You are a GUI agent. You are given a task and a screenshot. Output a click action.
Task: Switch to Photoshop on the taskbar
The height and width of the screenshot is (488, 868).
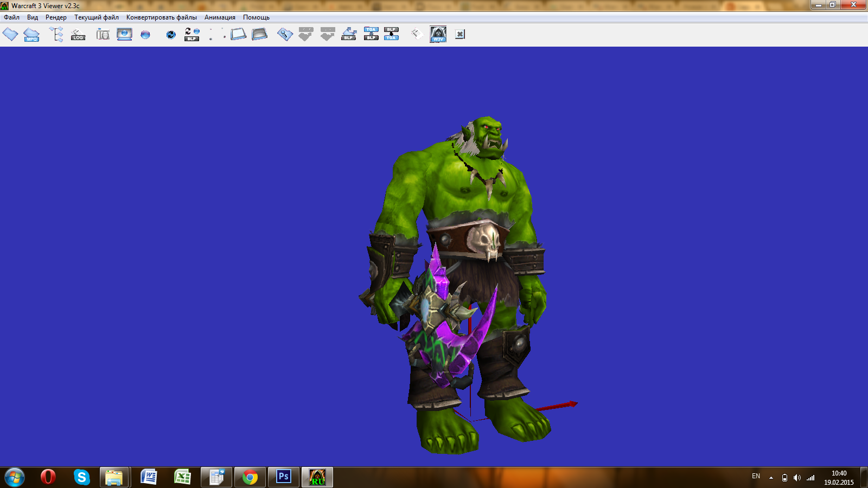coord(284,477)
